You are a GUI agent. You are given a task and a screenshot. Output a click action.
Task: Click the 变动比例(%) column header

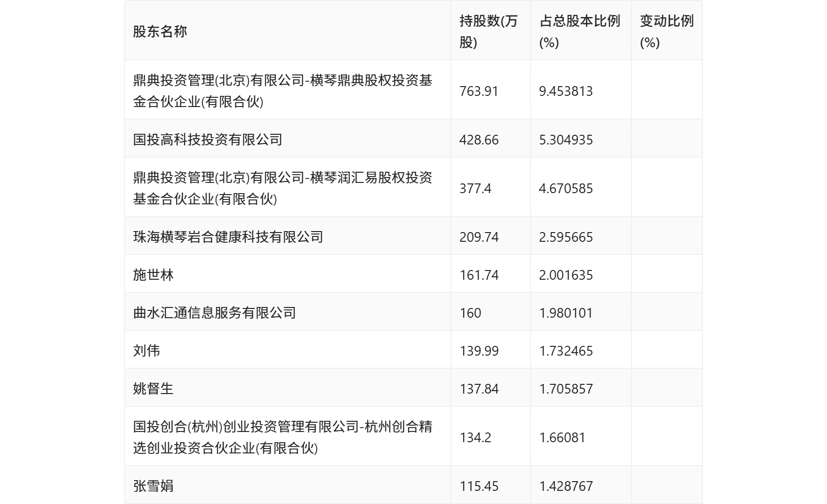pos(666,31)
